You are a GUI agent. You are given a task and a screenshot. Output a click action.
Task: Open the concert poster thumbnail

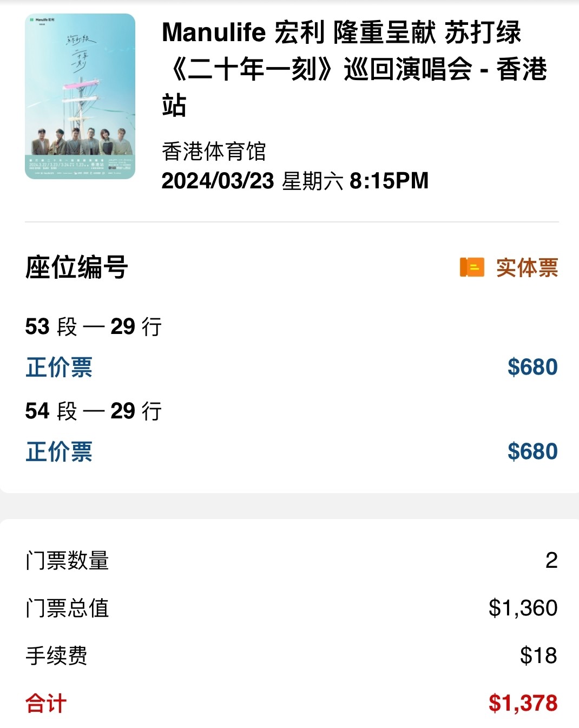pyautogui.click(x=80, y=96)
